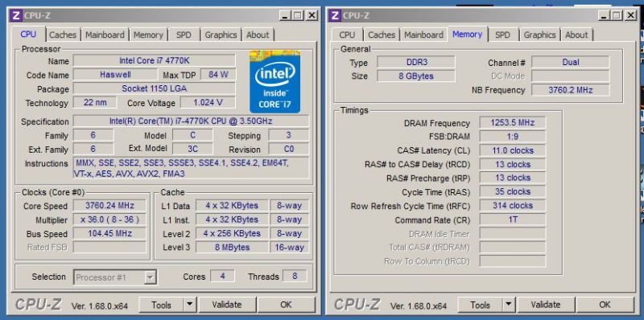
Task: Click the Core Speed value field
Action: tap(109, 206)
